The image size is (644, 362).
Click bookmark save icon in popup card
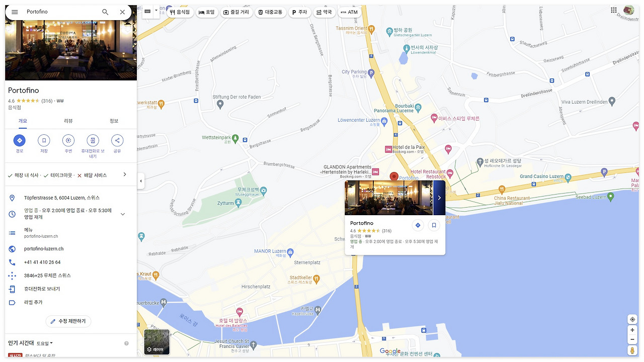(434, 225)
